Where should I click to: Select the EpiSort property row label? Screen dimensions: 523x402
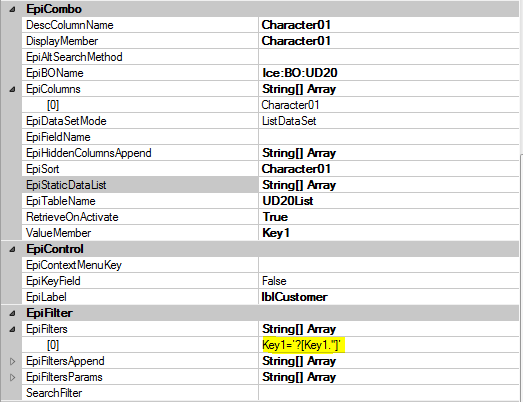click(x=43, y=169)
